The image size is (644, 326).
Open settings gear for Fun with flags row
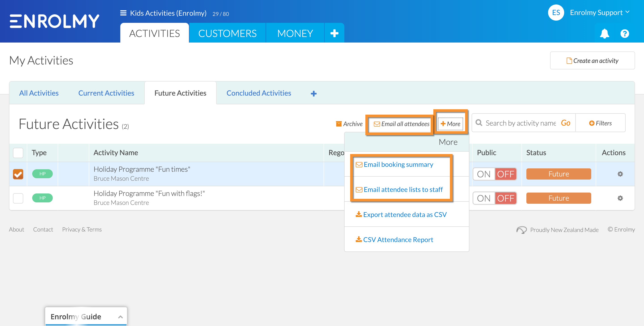tap(620, 198)
